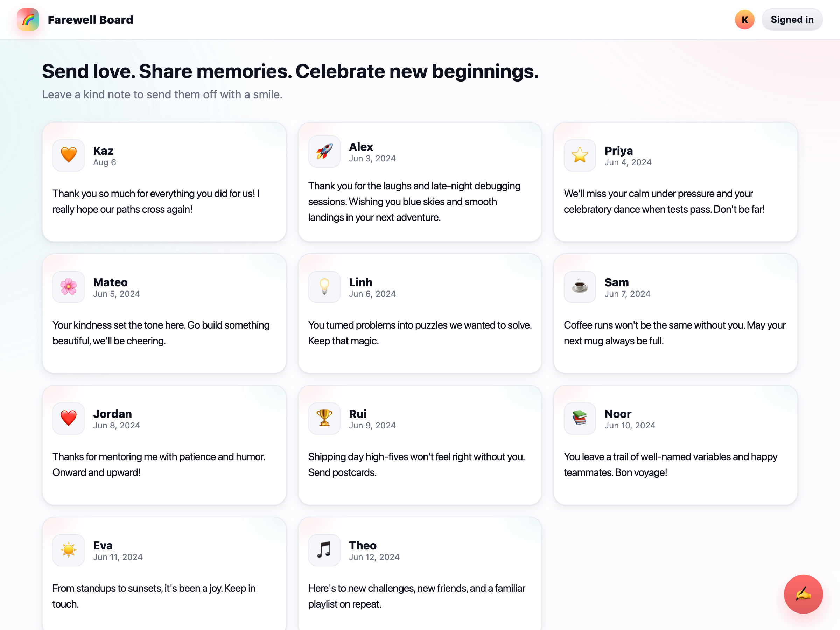Click the light bulb icon on Linh's note
This screenshot has width=840, height=630.
[324, 287]
